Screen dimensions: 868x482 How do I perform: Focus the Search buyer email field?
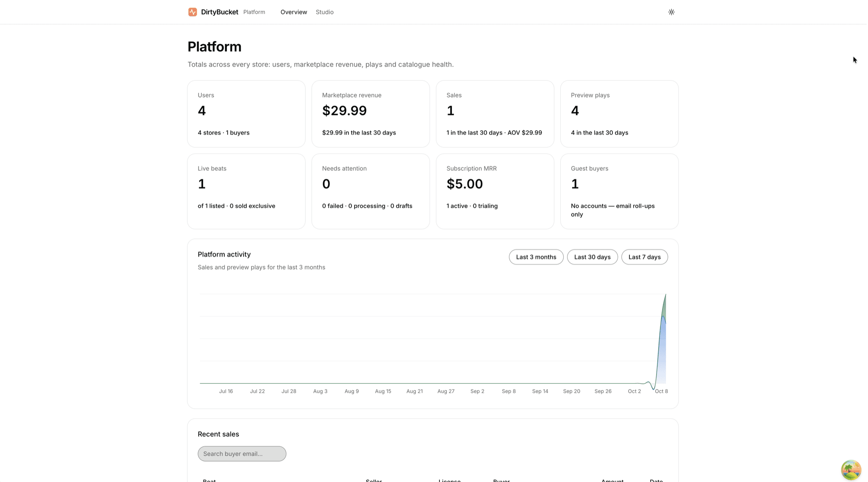click(242, 454)
